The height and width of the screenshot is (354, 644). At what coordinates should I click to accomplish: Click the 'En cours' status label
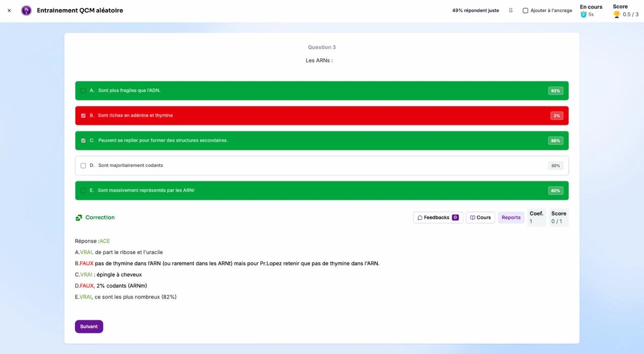coord(591,7)
